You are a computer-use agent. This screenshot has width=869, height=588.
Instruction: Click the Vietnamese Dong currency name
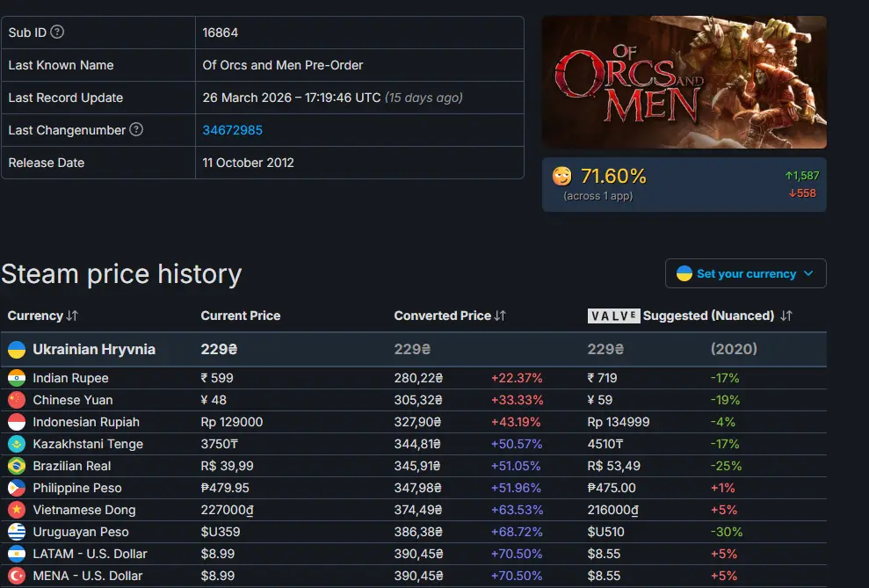(83, 510)
